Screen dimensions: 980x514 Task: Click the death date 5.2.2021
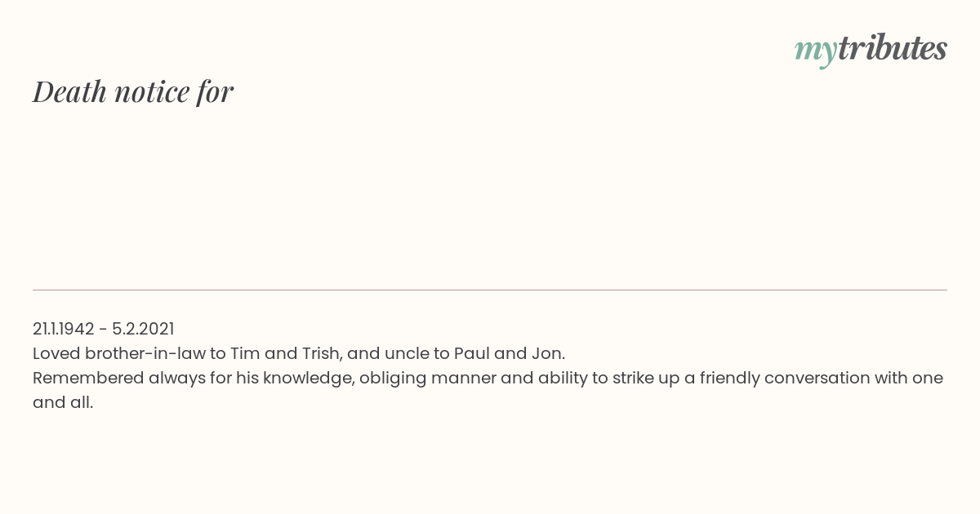[x=143, y=329]
